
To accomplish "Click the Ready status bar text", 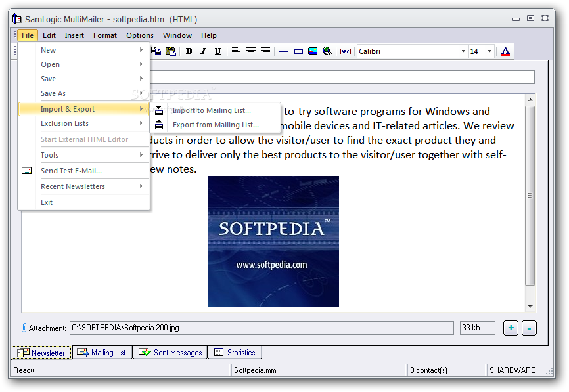I will [24, 370].
